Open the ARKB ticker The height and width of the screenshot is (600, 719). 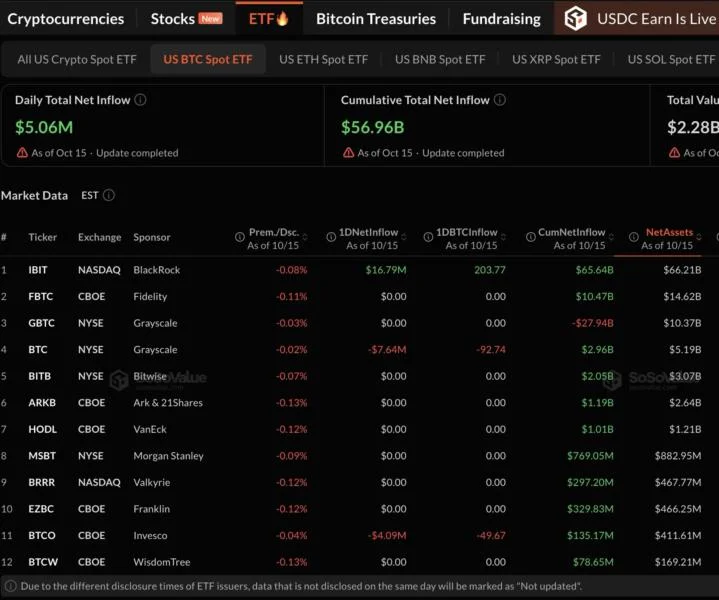coord(42,403)
